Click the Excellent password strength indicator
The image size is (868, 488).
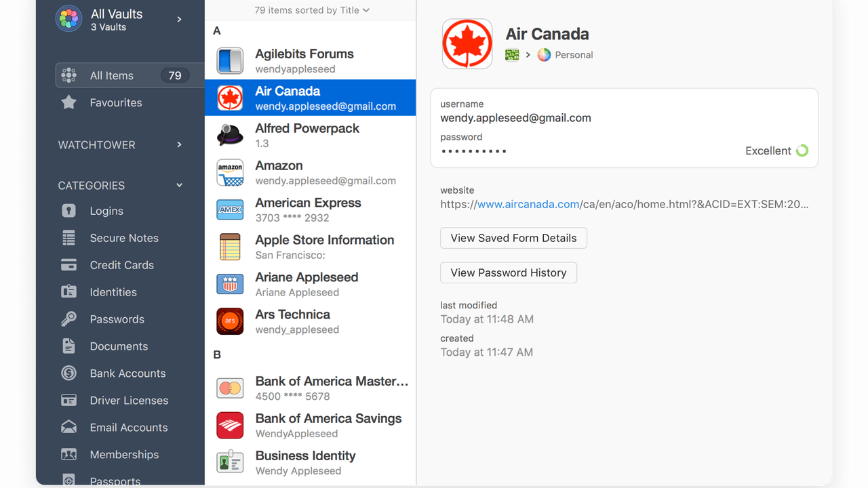pos(776,150)
